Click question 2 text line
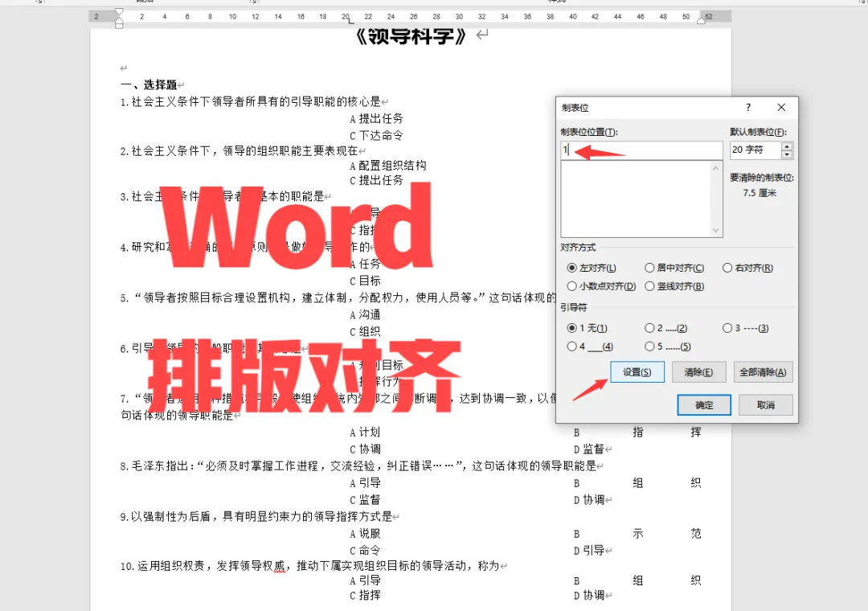The width and height of the screenshot is (868, 611). 240,151
